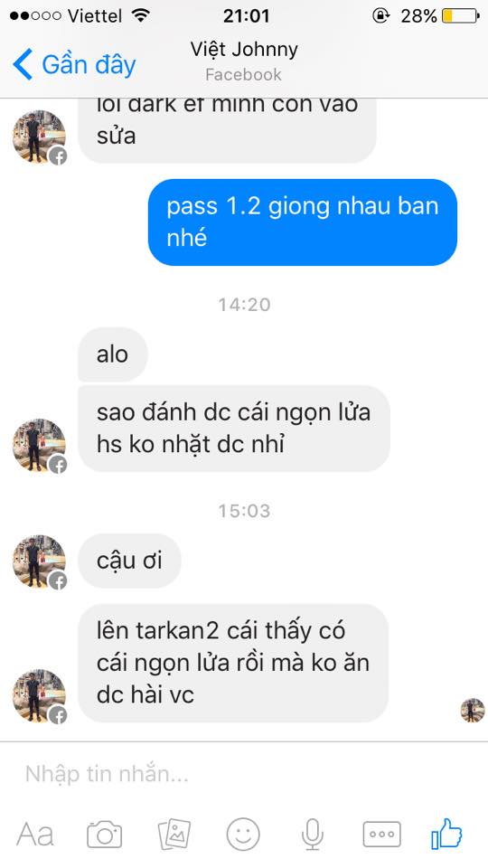Tap avatar beside 'cậu ơi' message

point(39,561)
